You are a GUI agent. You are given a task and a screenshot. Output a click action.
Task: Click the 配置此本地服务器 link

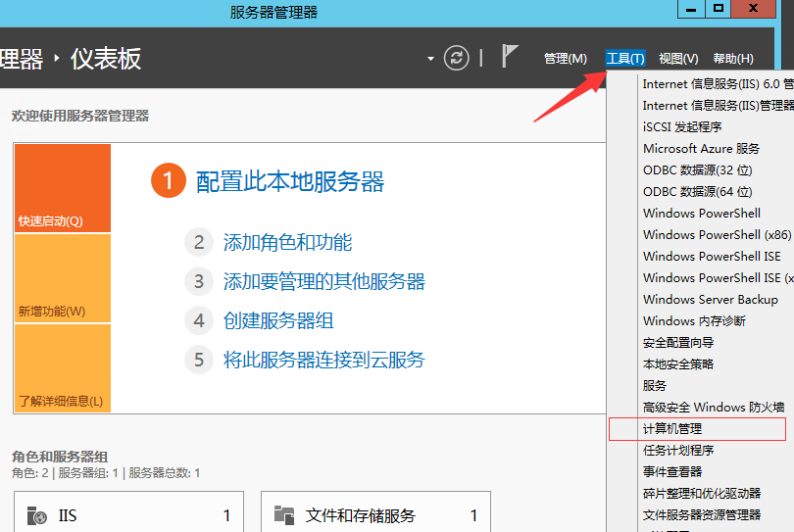click(290, 181)
